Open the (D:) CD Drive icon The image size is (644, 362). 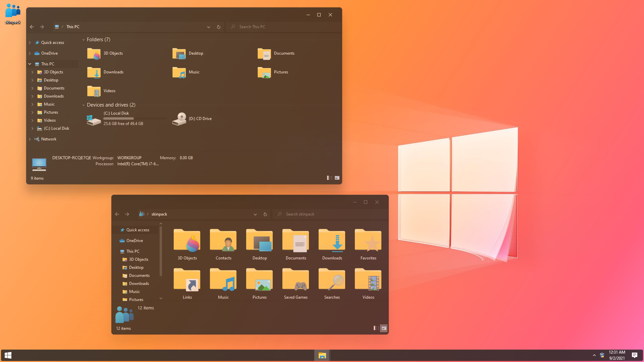pyautogui.click(x=179, y=119)
